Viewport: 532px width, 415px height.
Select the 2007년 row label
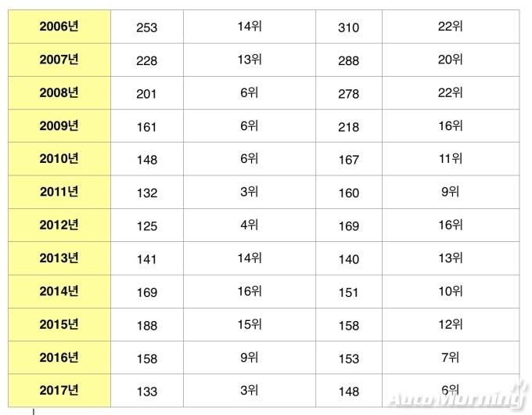pos(59,60)
